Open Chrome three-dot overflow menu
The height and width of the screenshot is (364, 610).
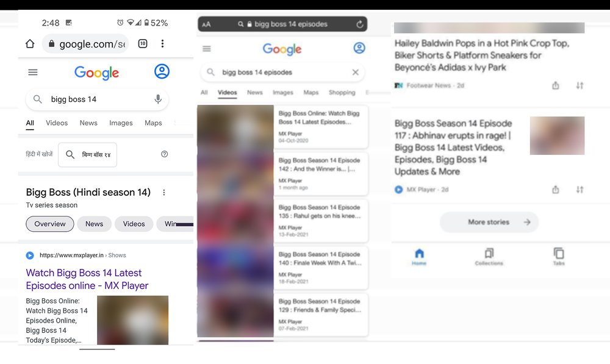pos(163,43)
